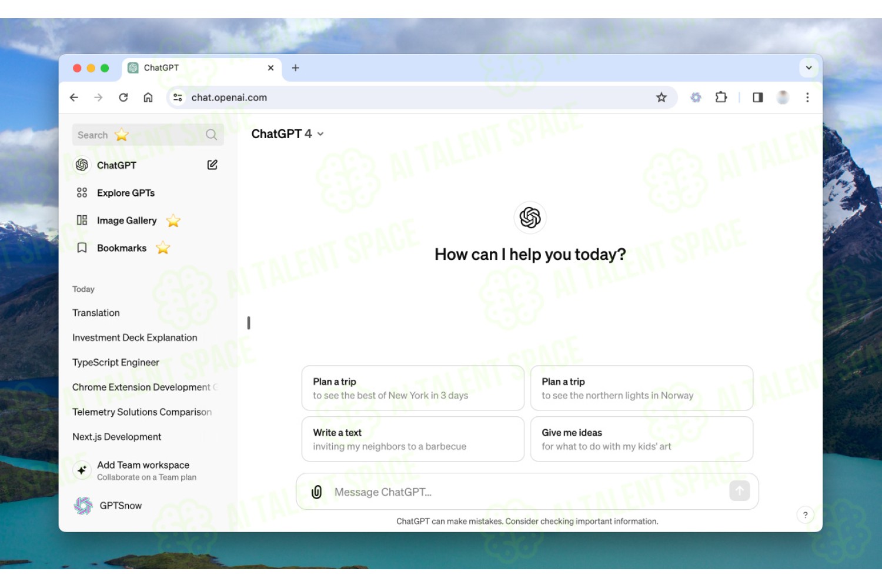Select the ChatGPT browser tab
Screen dimensions: 882x588
pos(202,68)
